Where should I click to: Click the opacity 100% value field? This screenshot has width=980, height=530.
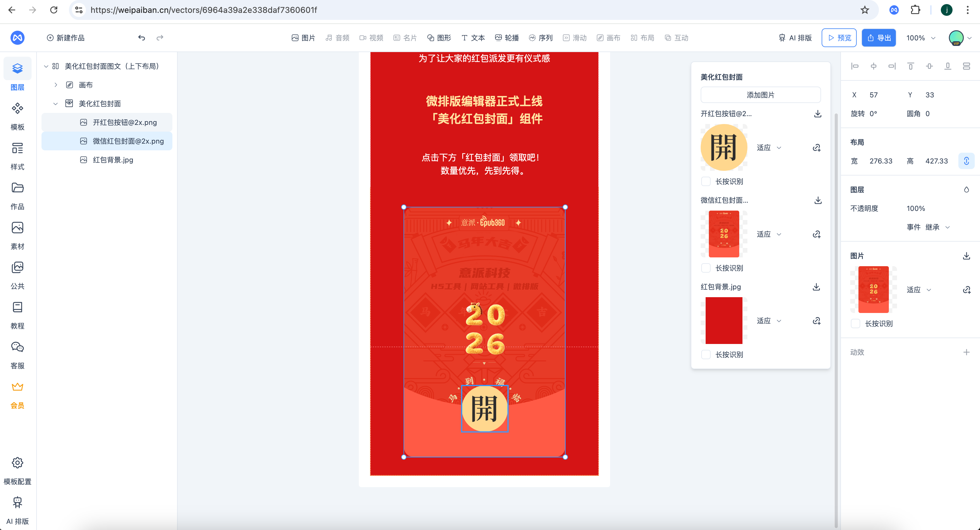tap(915, 209)
